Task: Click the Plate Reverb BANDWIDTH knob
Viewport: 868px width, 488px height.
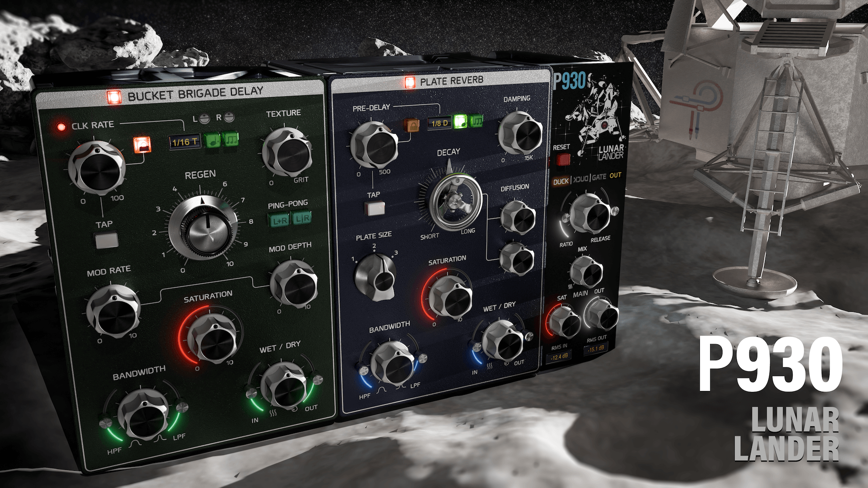Action: [x=393, y=364]
